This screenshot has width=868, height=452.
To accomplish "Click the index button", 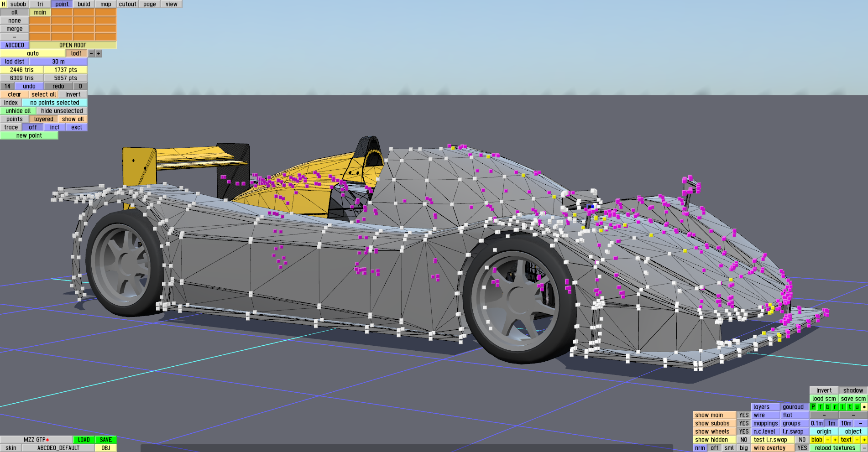I will click(x=11, y=103).
